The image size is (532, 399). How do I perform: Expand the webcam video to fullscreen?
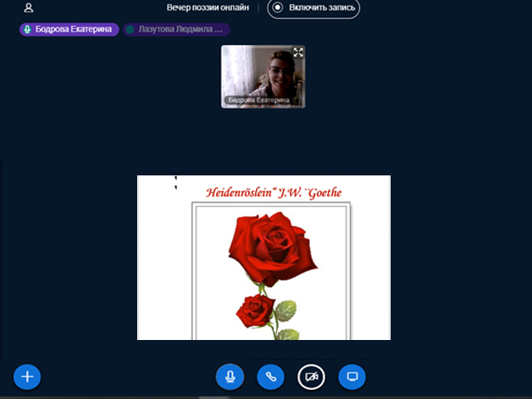298,52
